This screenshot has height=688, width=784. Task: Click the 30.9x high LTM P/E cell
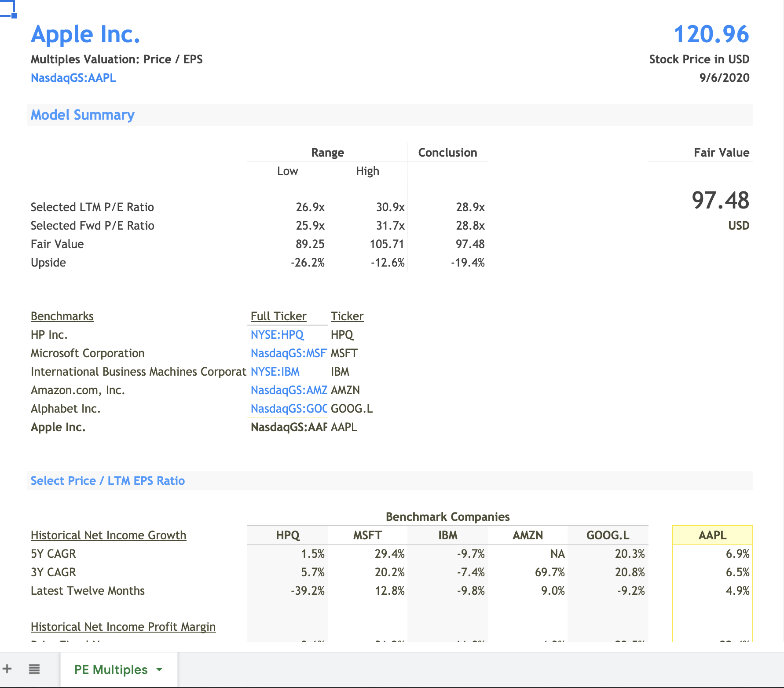[390, 207]
